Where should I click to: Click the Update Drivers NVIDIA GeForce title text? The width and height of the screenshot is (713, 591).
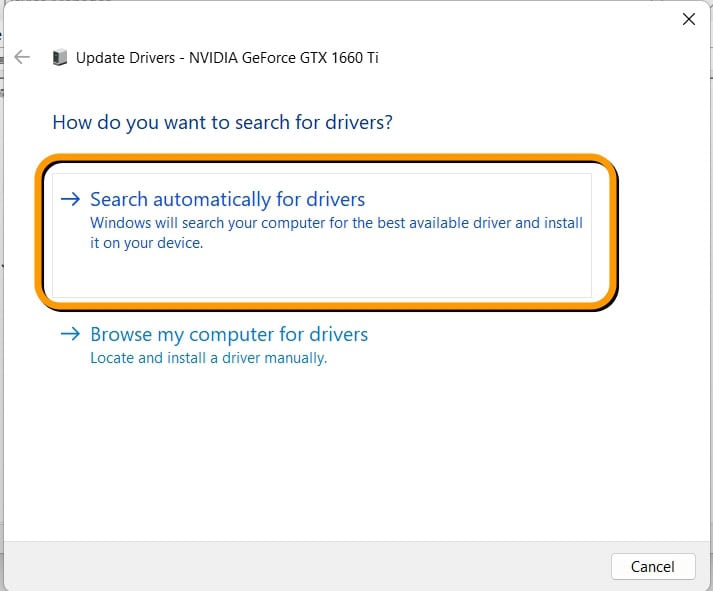[x=227, y=58]
